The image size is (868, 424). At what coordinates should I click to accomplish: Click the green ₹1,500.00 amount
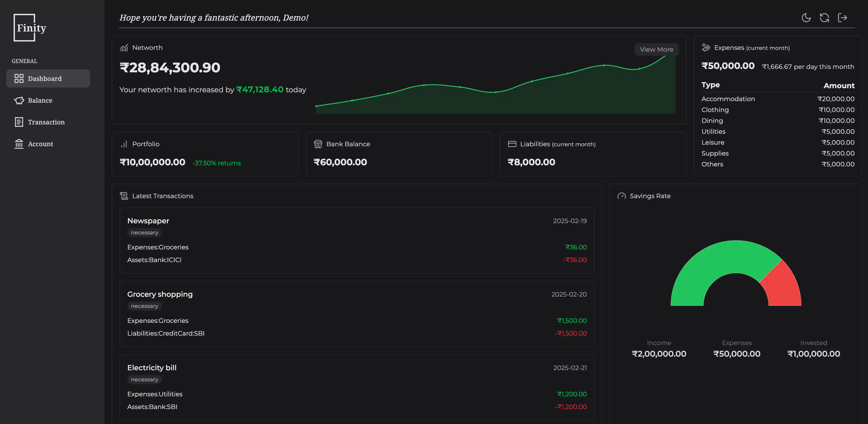click(572, 321)
